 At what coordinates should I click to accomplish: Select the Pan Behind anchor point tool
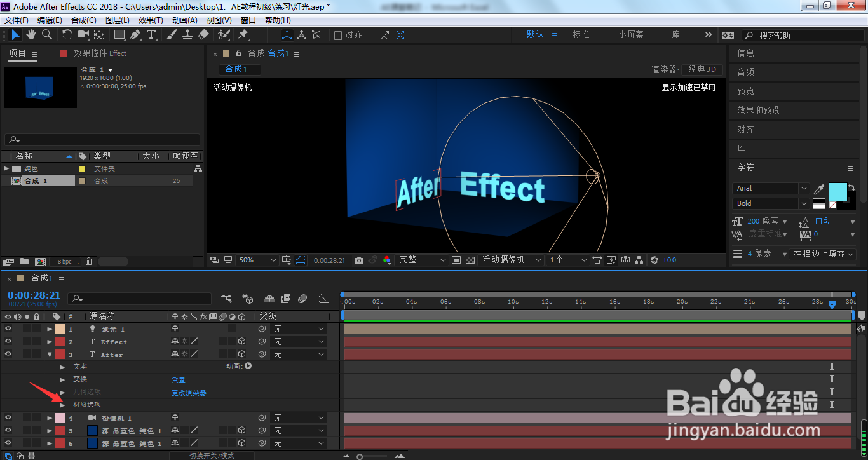click(x=100, y=35)
